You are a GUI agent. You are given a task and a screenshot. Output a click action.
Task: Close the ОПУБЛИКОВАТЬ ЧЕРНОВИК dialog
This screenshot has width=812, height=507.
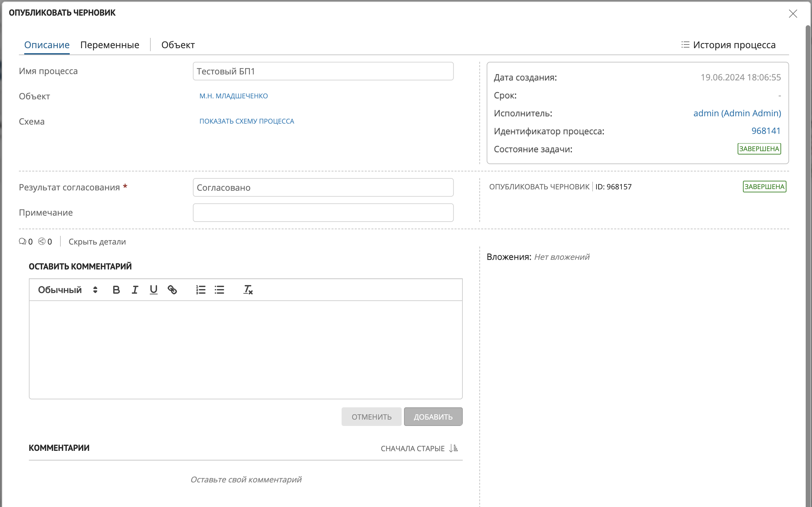pyautogui.click(x=793, y=14)
